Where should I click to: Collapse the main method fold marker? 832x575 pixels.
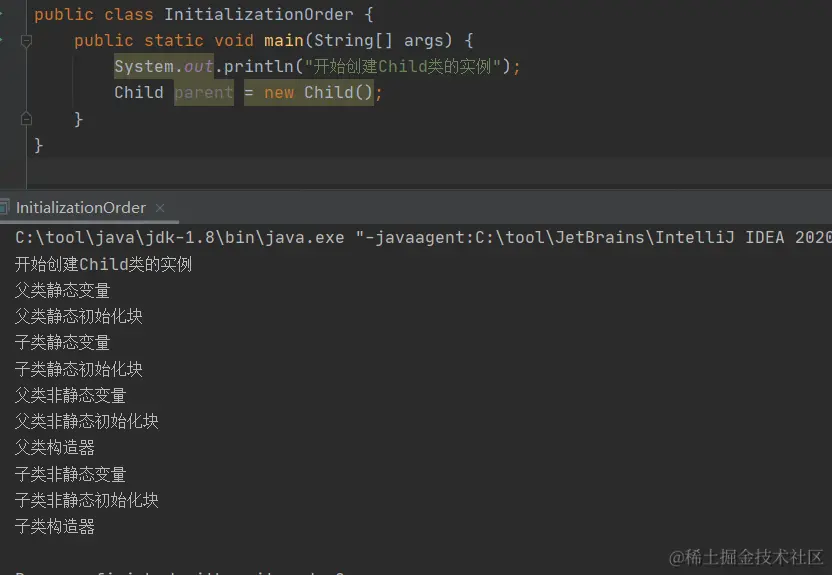pos(26,40)
